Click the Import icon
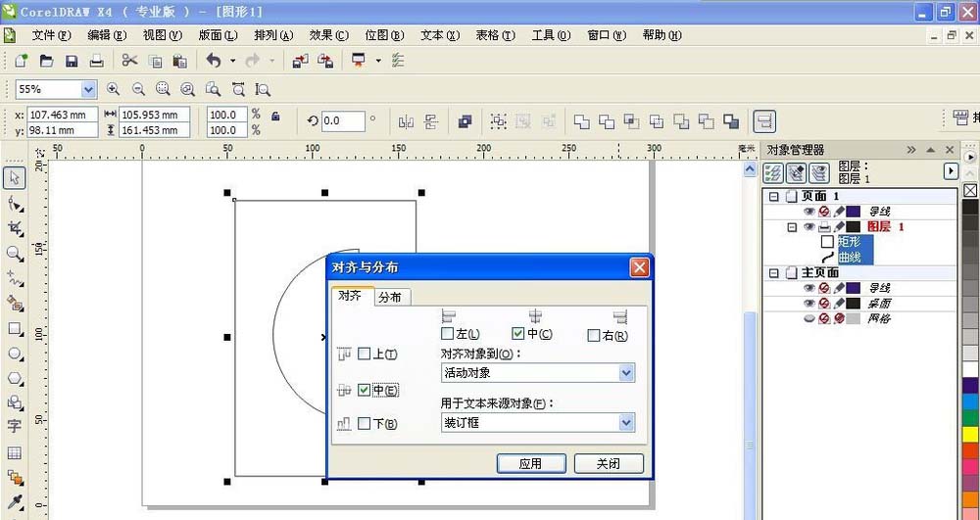 click(x=301, y=61)
